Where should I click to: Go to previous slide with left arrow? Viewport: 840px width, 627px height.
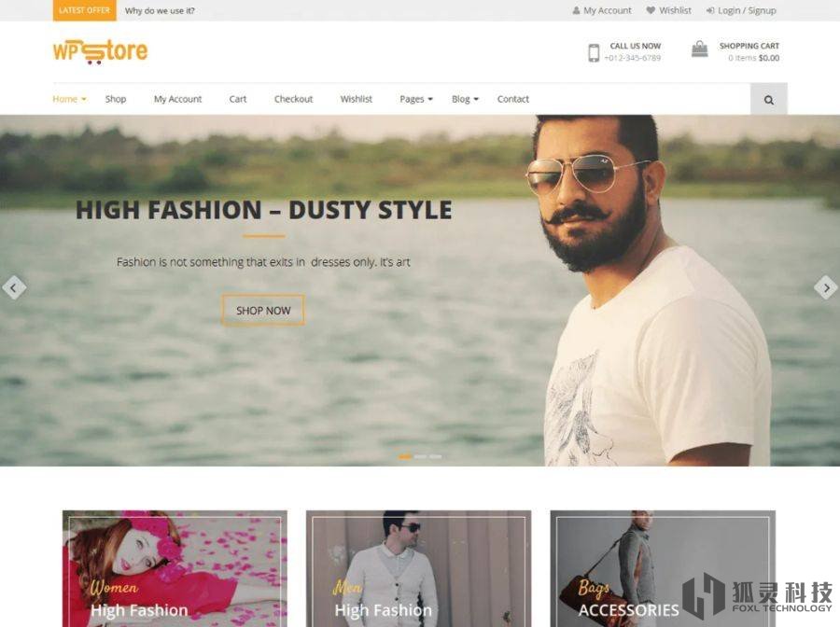click(x=13, y=287)
